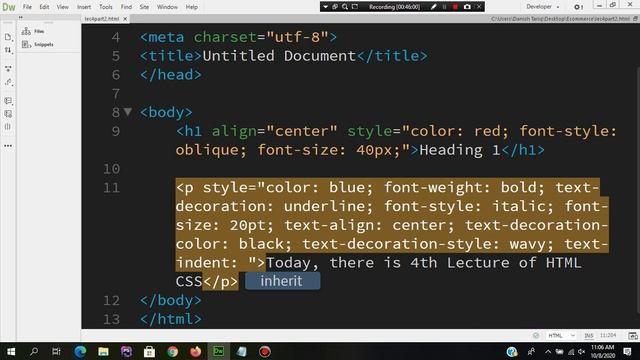Viewport: 640px width, 360px height.
Task: Close the lec4part2.html tab
Action: (x=125, y=19)
